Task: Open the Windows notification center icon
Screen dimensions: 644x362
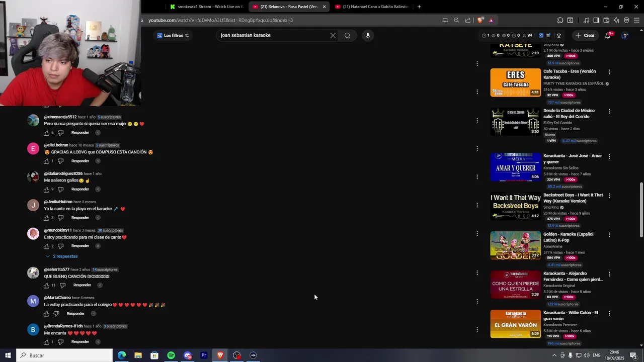Action: click(633, 355)
